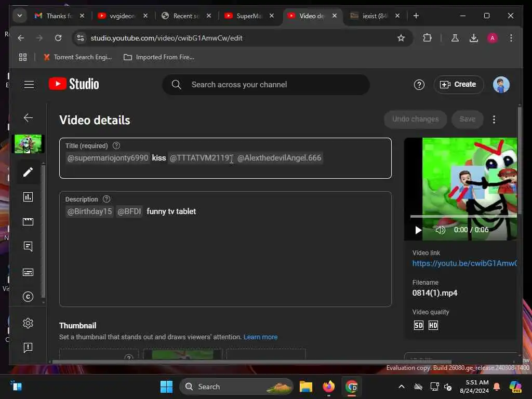Open the Chrome three-dot menu
532x399 pixels.
coord(511,38)
